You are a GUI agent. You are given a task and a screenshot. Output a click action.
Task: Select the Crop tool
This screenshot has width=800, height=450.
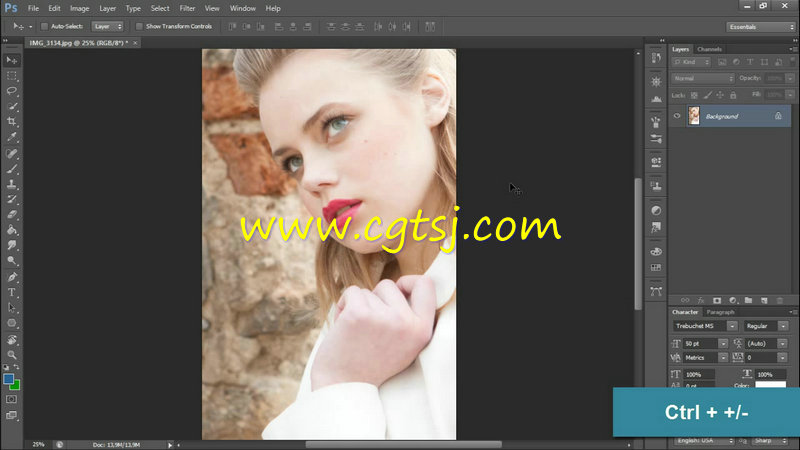tap(12, 122)
